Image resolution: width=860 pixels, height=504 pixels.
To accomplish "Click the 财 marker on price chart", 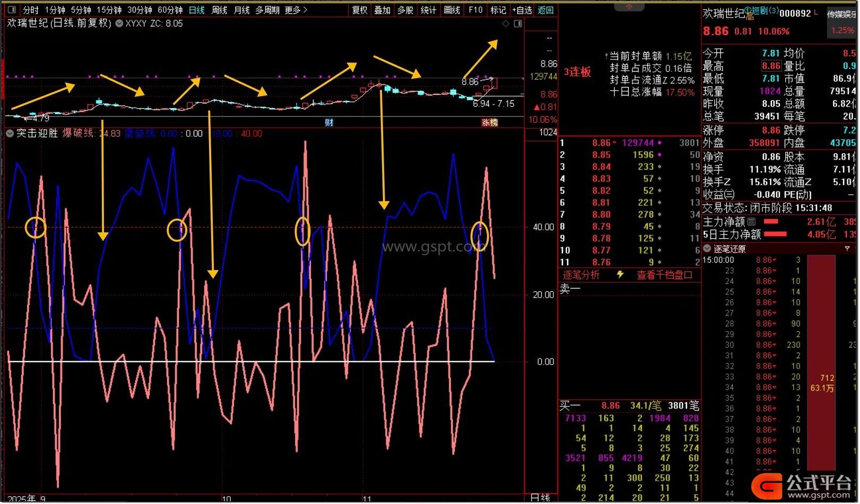I will (x=329, y=123).
